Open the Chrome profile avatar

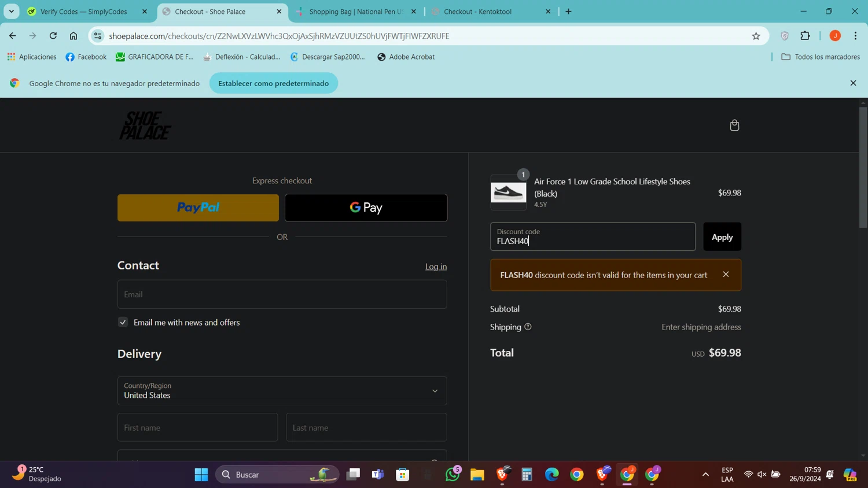coord(835,36)
